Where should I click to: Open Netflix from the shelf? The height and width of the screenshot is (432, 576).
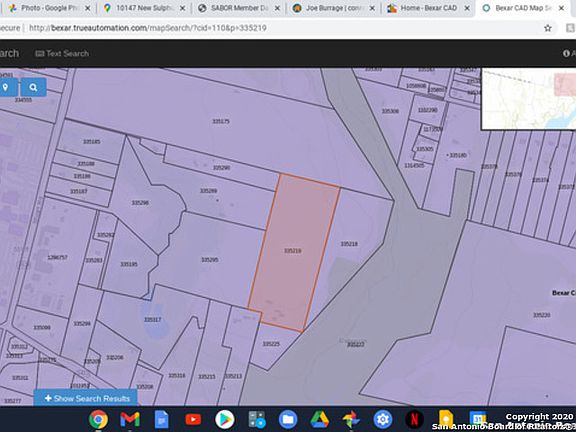tap(414, 420)
